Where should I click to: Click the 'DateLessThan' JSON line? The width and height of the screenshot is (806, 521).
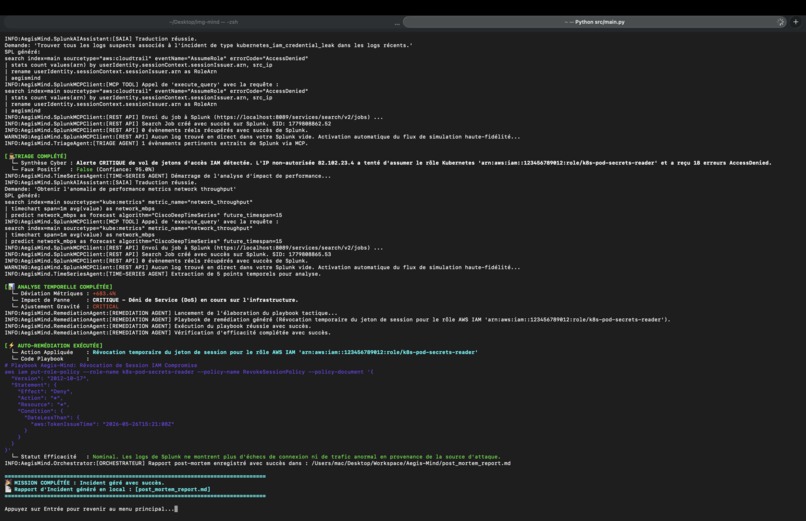coord(52,417)
